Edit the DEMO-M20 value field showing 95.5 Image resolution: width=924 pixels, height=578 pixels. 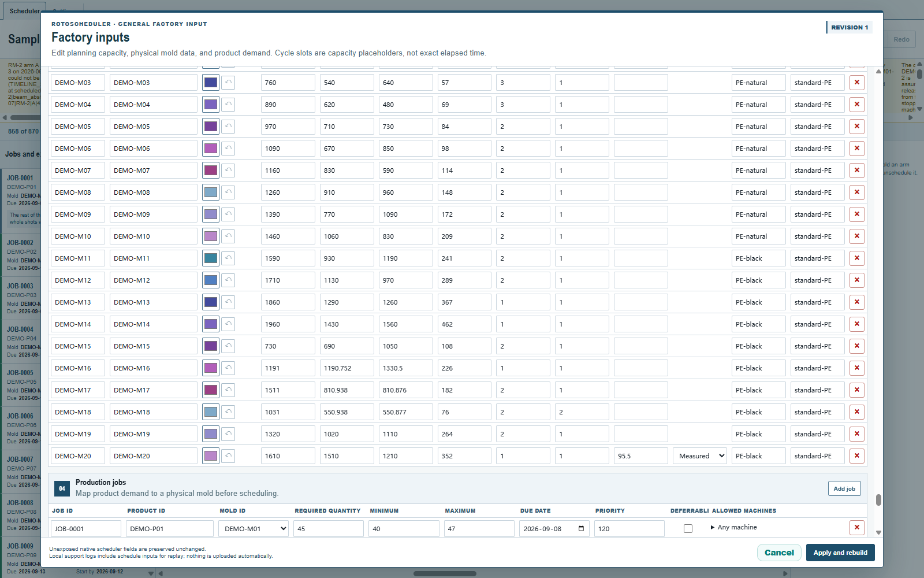tap(641, 456)
